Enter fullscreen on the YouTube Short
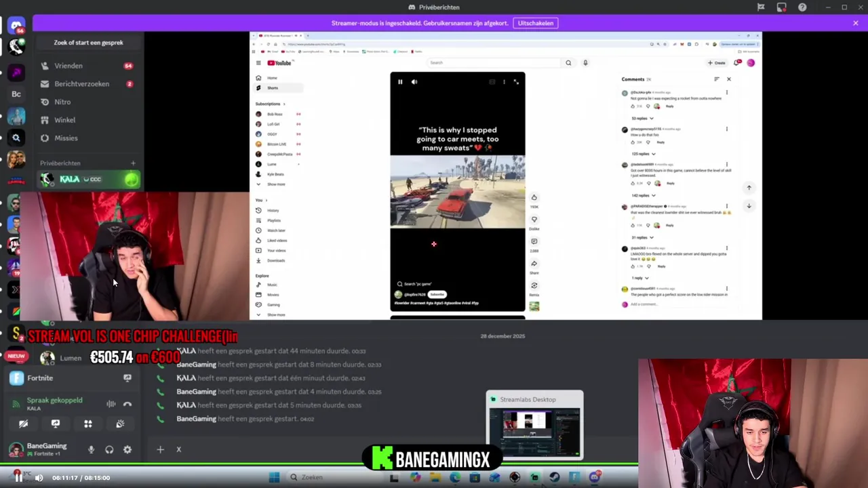 point(516,82)
